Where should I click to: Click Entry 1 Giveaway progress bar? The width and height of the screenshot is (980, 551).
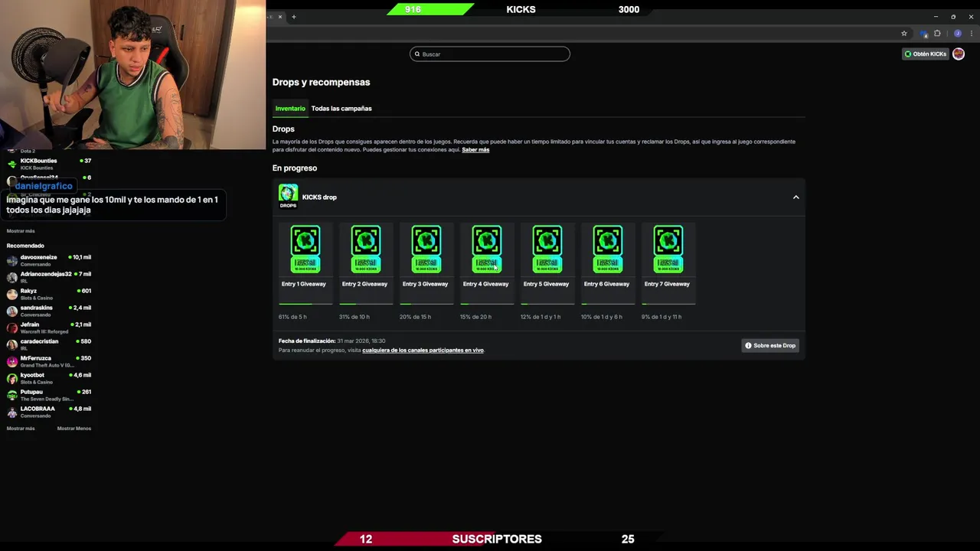pos(305,304)
